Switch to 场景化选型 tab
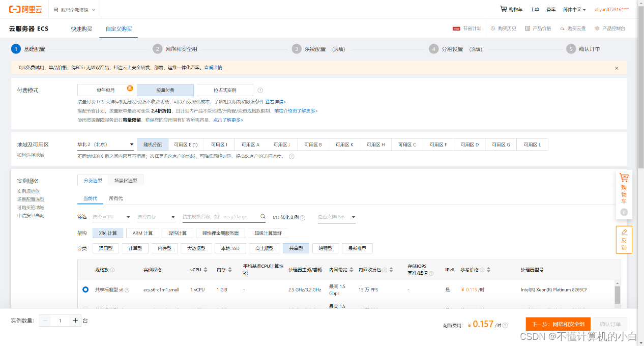The image size is (644, 346). [126, 180]
